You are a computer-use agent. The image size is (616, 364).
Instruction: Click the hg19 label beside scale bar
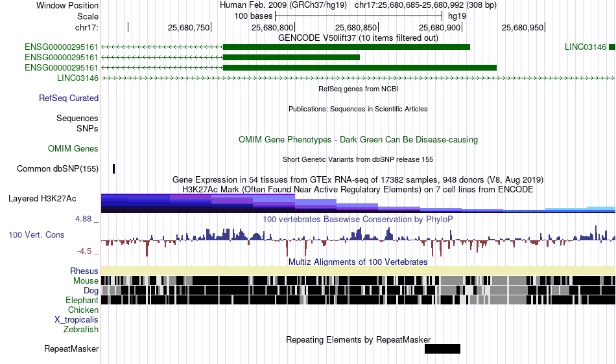click(457, 16)
